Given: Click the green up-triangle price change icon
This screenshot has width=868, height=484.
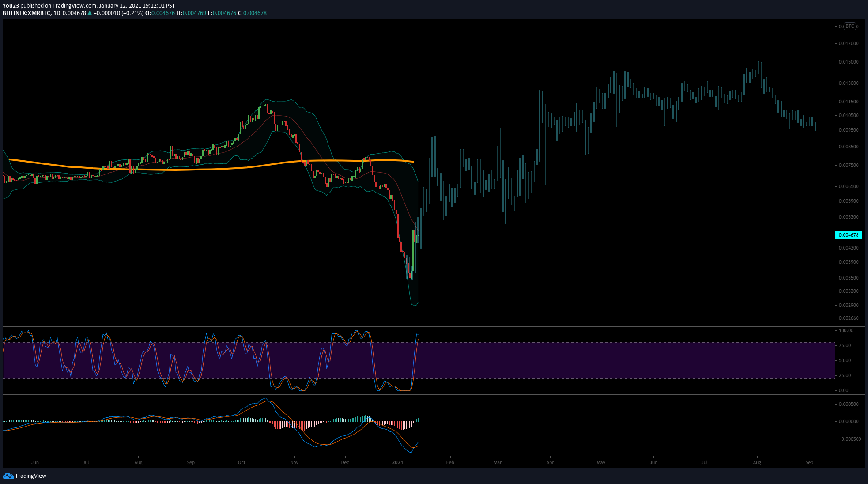Looking at the screenshot, I should [x=90, y=13].
